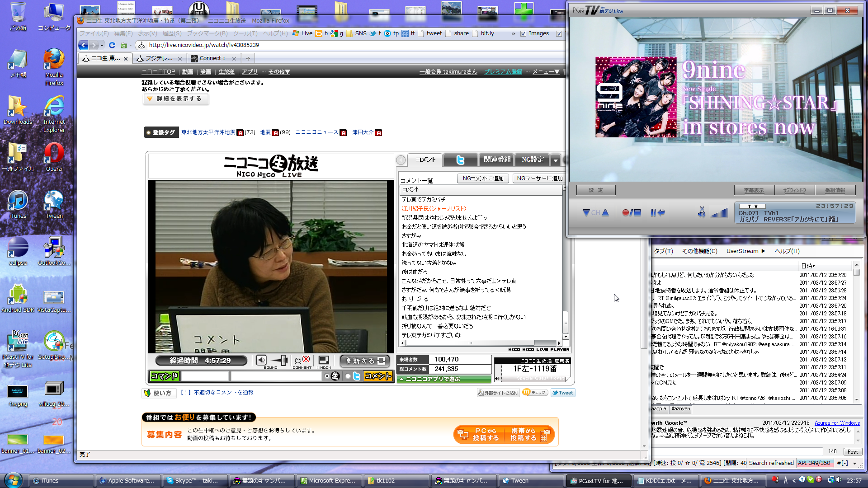Adjust the Nico player SOUND volume slider

tap(279, 360)
